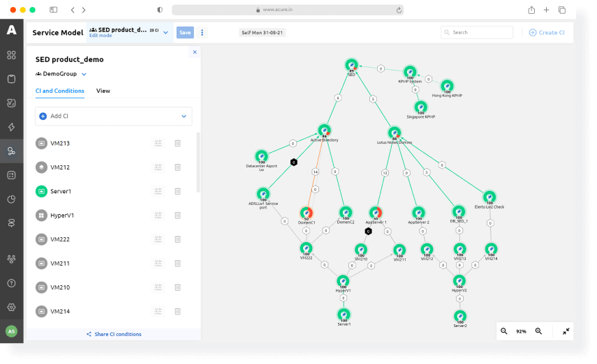Select the VM222 node in graph
The height and width of the screenshot is (364, 597).
click(306, 249)
